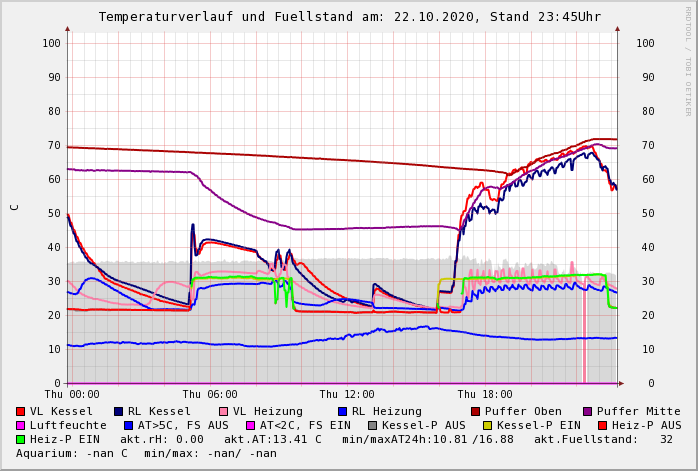The width and height of the screenshot is (698, 471).
Task: Click the dark blue RL Kessel legend swatch
Action: click(x=118, y=411)
